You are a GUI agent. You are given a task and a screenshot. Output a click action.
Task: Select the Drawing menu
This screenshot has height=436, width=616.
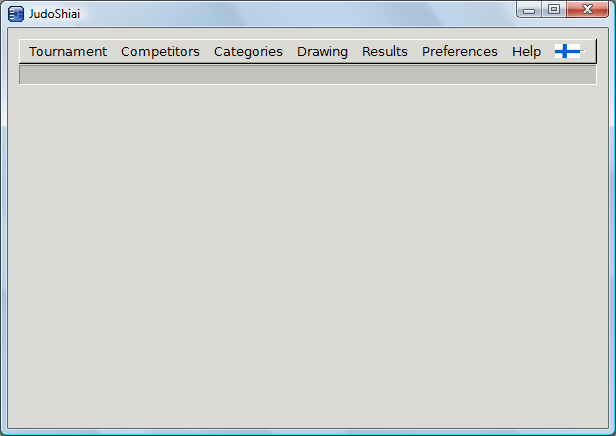coord(322,52)
